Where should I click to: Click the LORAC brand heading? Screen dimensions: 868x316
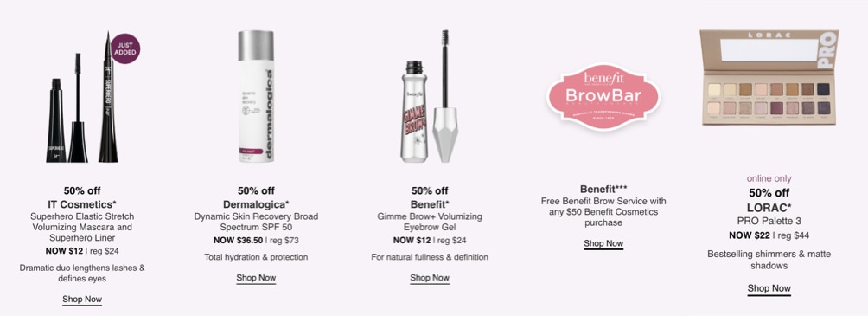[769, 208]
